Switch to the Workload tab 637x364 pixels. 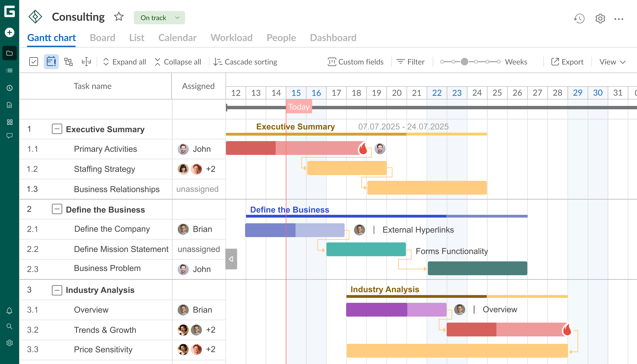(x=232, y=38)
